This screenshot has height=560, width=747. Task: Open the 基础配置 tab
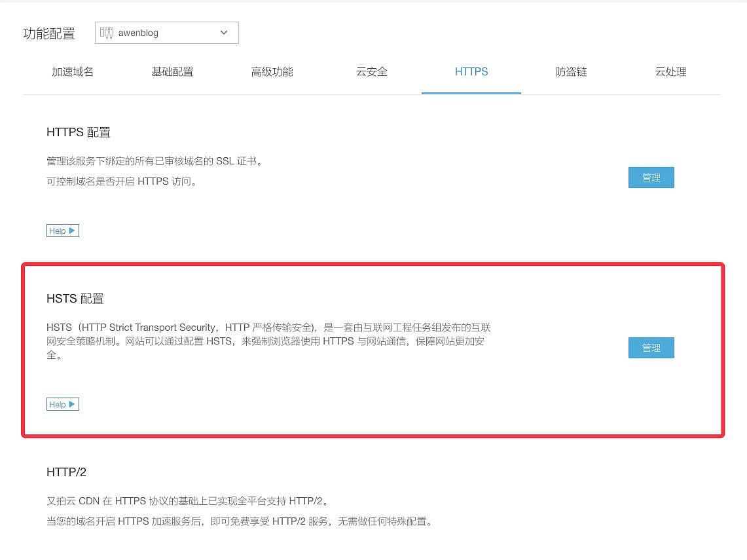pyautogui.click(x=172, y=72)
